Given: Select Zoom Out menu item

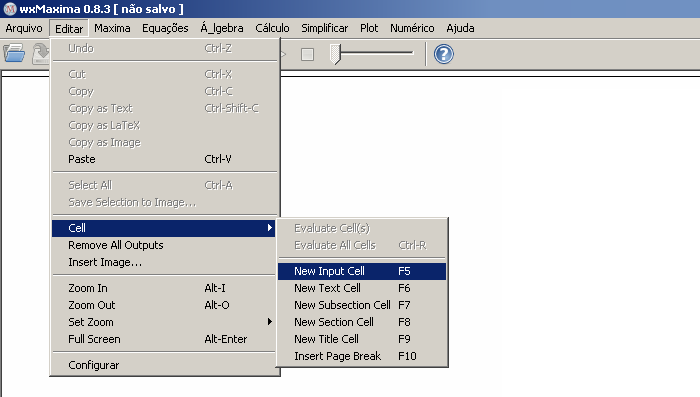Looking at the screenshot, I should click(164, 305).
